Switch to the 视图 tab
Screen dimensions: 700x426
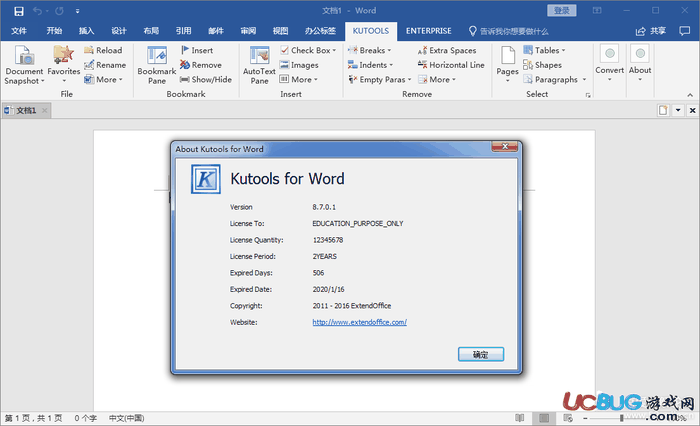pyautogui.click(x=280, y=31)
